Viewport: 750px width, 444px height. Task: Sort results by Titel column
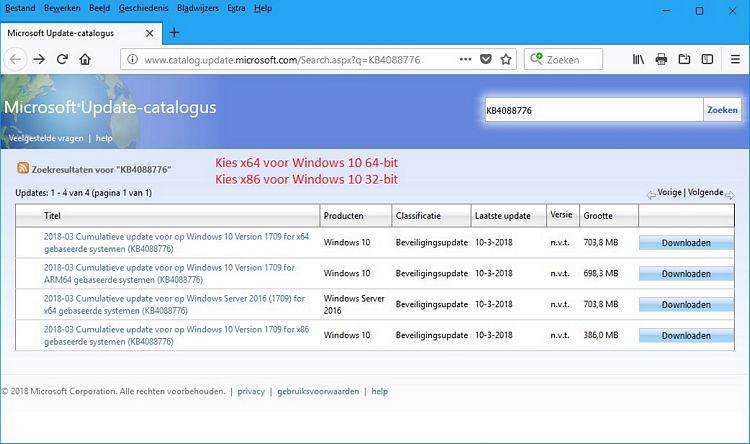52,216
